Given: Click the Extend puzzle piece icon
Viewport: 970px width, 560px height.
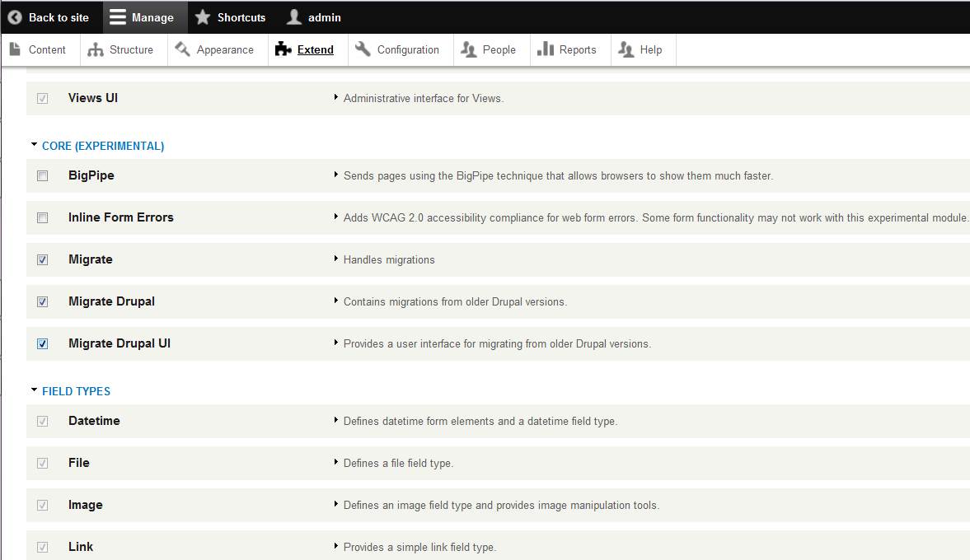Looking at the screenshot, I should pyautogui.click(x=283, y=49).
